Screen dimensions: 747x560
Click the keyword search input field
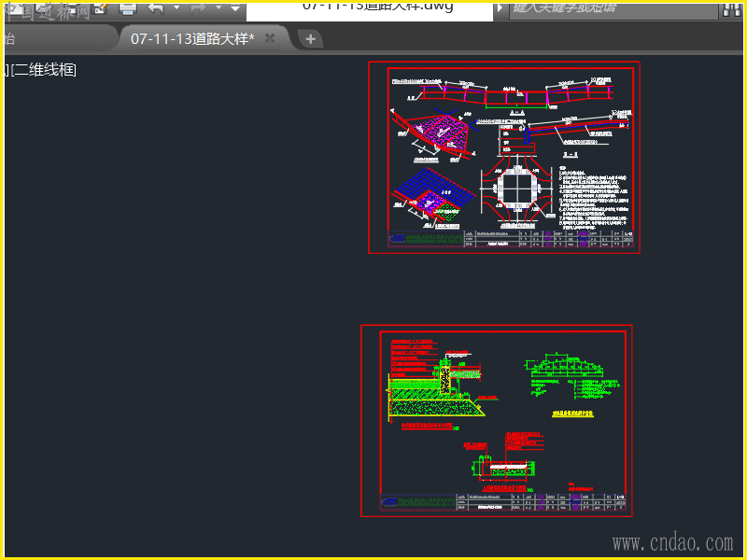(613, 9)
